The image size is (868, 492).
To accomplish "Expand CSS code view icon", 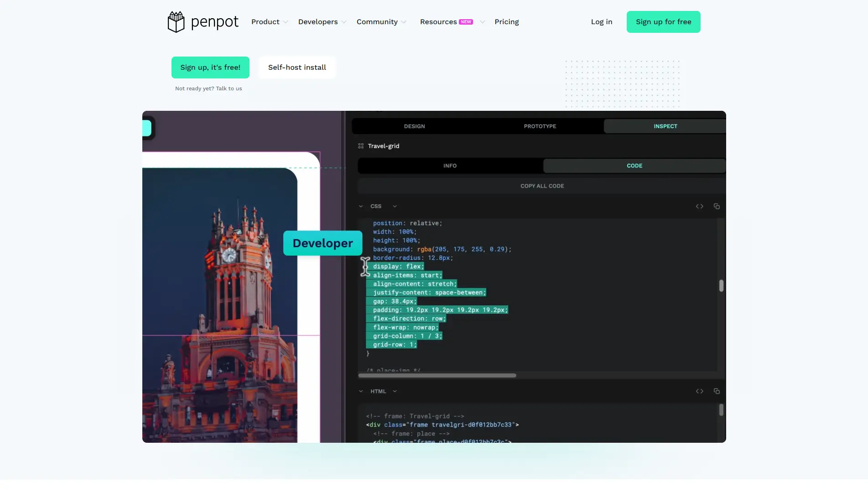I will [699, 207].
